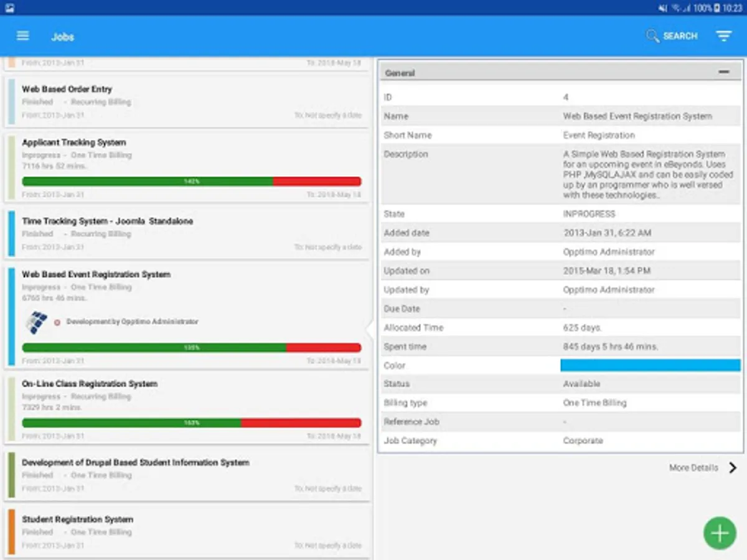
Task: Click 7329 hrs 2 mins text
Action: (x=52, y=408)
